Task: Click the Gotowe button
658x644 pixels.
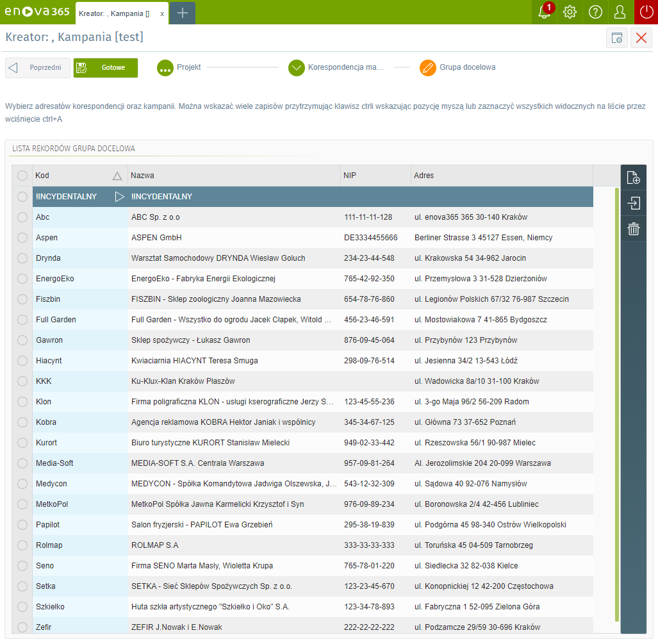Action: pyautogui.click(x=106, y=68)
